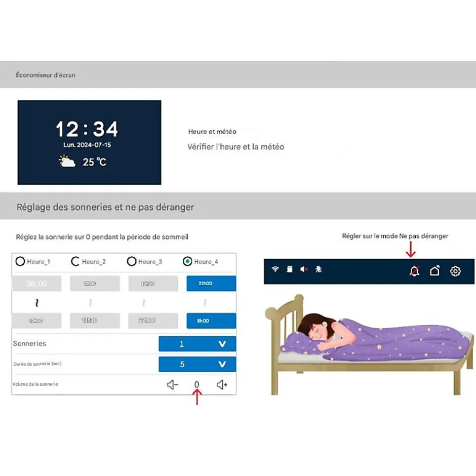This screenshot has height=476, width=476.
Task: Open the Durée de sonnerie dropdown
Action: pos(197,364)
